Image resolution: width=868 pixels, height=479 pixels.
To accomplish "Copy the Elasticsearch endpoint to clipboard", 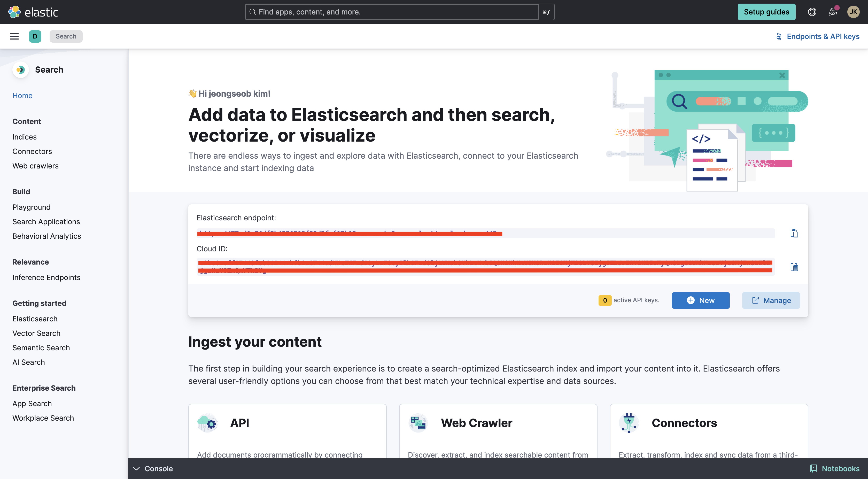I will (x=794, y=233).
